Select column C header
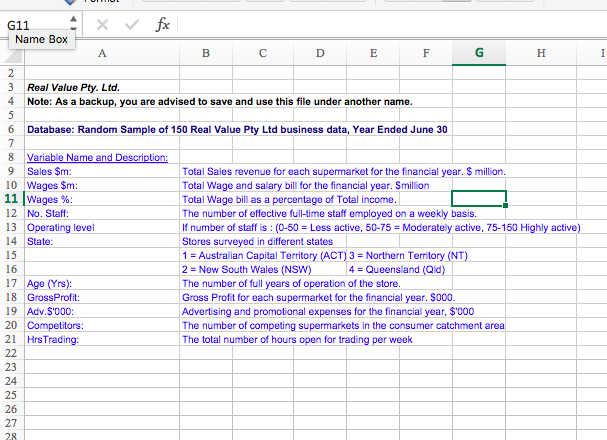Screen dimensions: 607x440 263,53
